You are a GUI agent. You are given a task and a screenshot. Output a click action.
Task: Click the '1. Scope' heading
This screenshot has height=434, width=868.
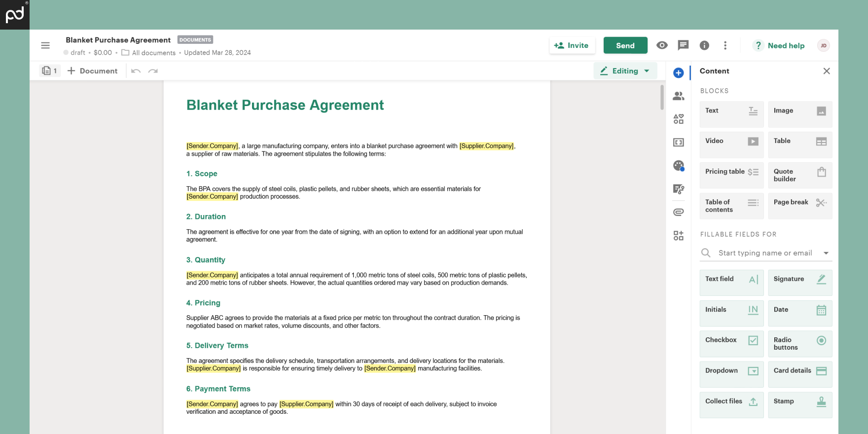[x=202, y=174]
